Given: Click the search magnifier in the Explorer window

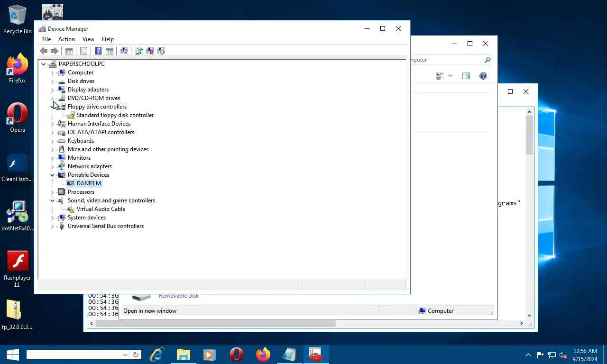Looking at the screenshot, I should click(x=487, y=60).
